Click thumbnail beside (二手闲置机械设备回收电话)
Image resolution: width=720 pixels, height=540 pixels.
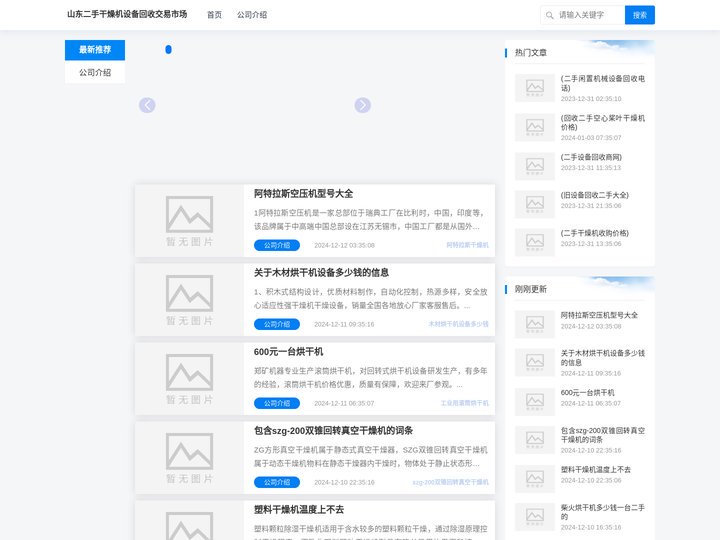(535, 88)
